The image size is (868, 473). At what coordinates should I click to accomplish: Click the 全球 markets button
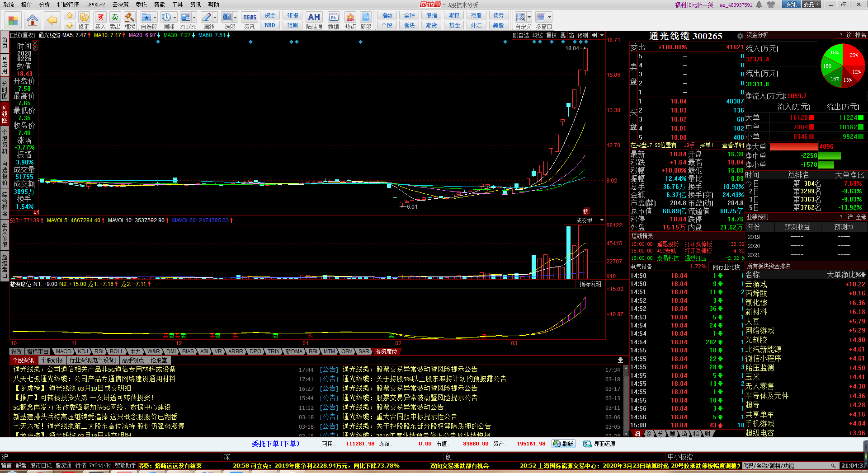(409, 16)
